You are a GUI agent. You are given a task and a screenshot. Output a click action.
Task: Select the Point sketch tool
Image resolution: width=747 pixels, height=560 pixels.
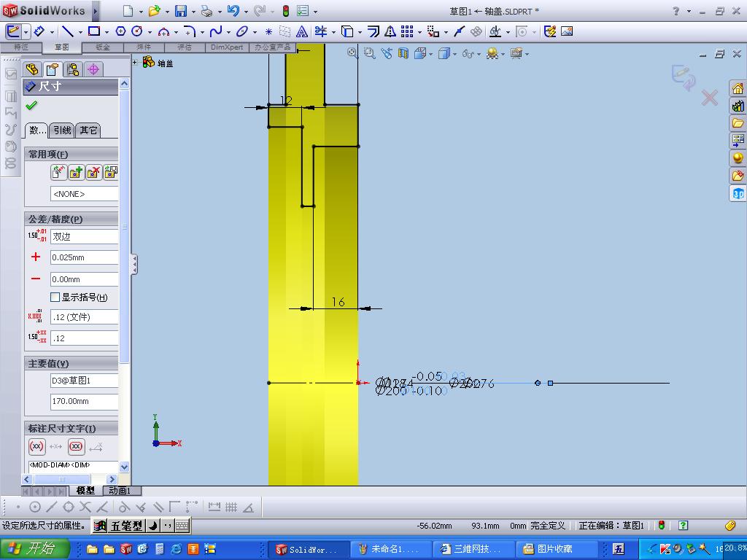pos(268,32)
